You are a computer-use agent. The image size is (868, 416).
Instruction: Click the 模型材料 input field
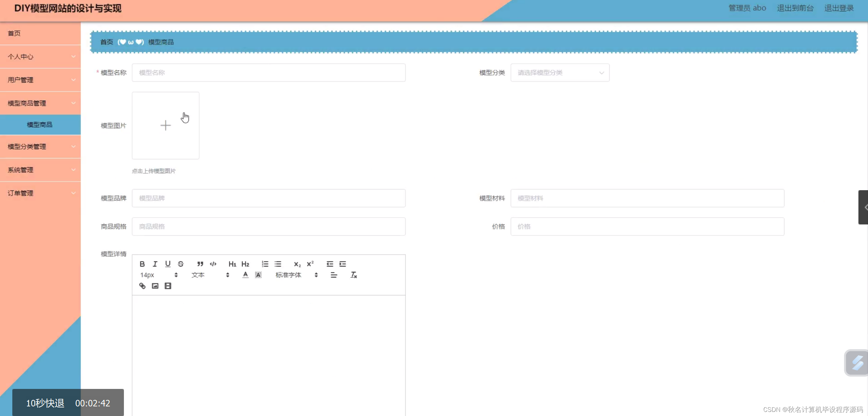(x=647, y=198)
